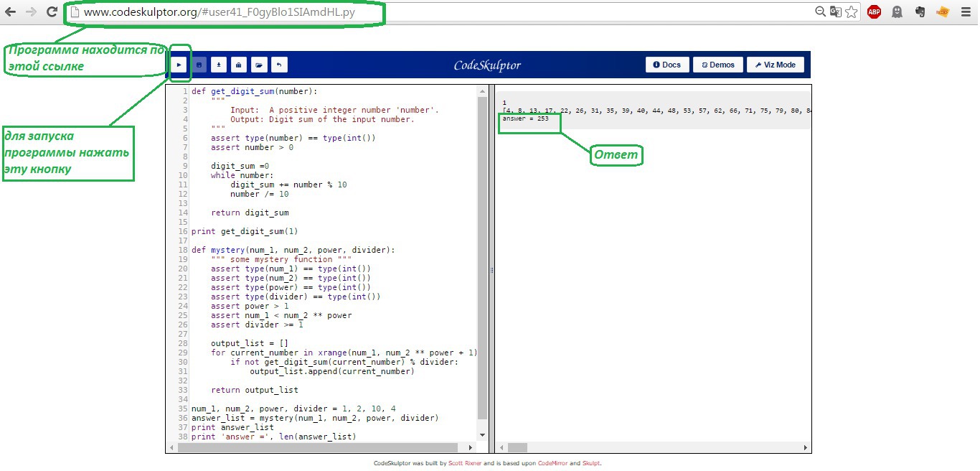The height and width of the screenshot is (471, 980).
Task: Click 'output_list.append(current_number)' on line 31
Action: pyautogui.click(x=331, y=371)
